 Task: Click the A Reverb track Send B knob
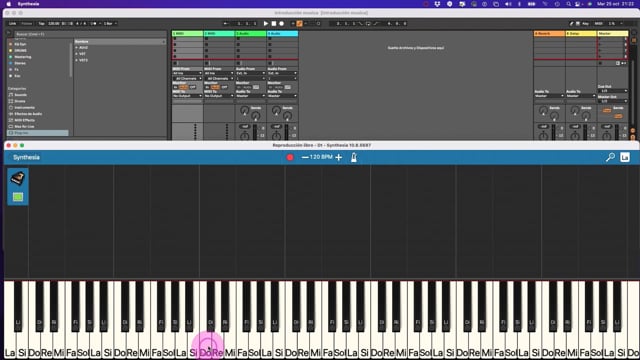click(x=554, y=117)
